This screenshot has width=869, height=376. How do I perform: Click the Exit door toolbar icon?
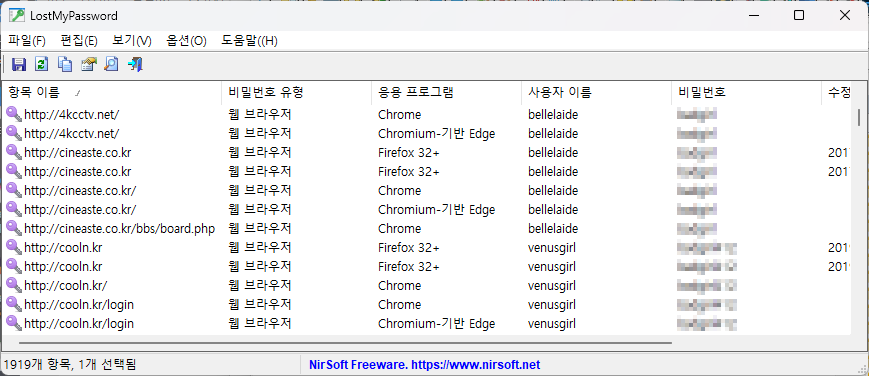pyautogui.click(x=135, y=64)
